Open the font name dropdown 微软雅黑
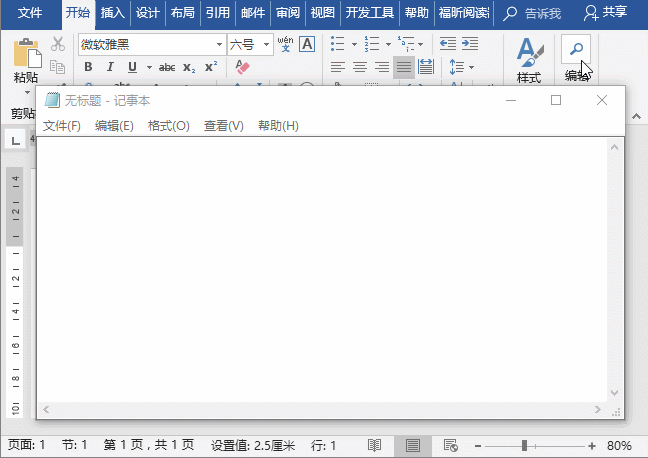The height and width of the screenshot is (458, 648). 219,44
